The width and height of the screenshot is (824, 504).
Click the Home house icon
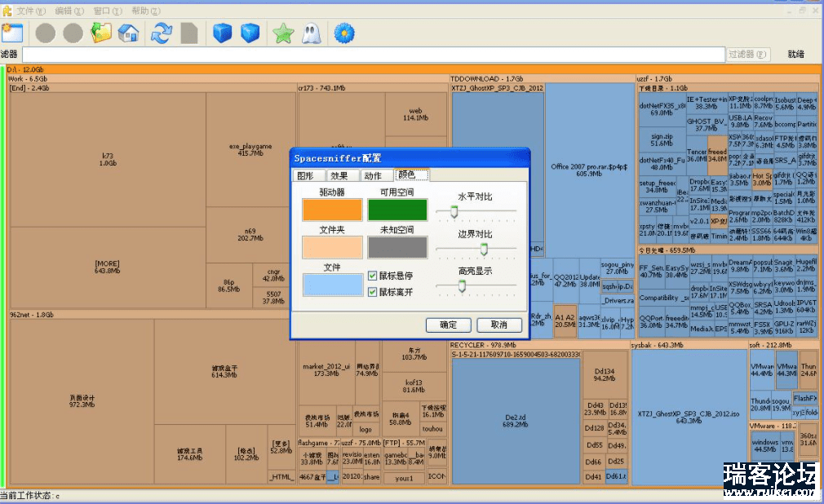[x=128, y=33]
